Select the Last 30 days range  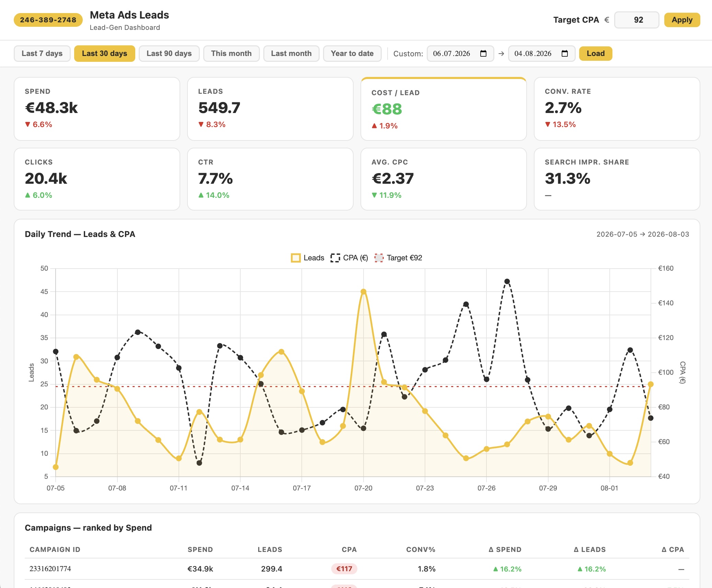(x=105, y=54)
